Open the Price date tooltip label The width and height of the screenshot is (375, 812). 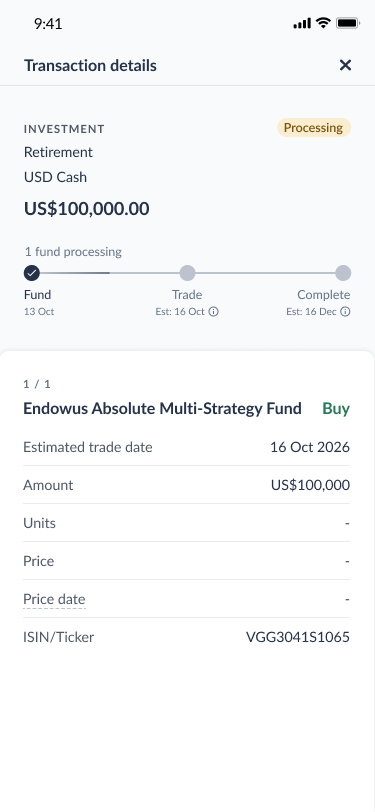(x=54, y=599)
